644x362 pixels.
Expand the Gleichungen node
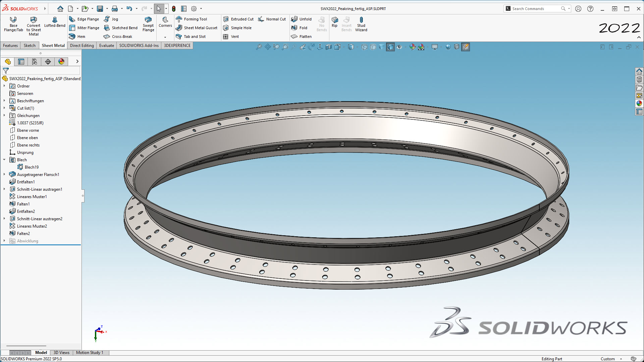(4, 116)
